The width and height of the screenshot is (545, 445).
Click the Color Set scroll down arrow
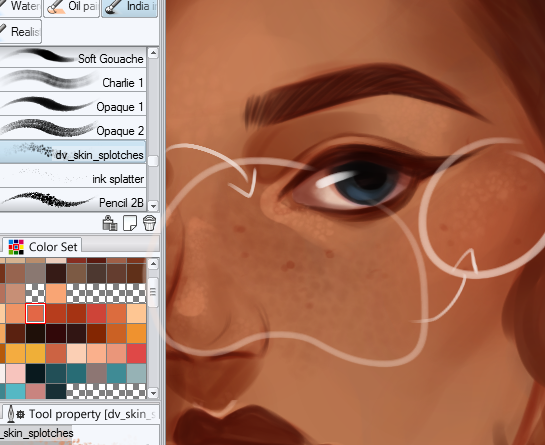(153, 393)
